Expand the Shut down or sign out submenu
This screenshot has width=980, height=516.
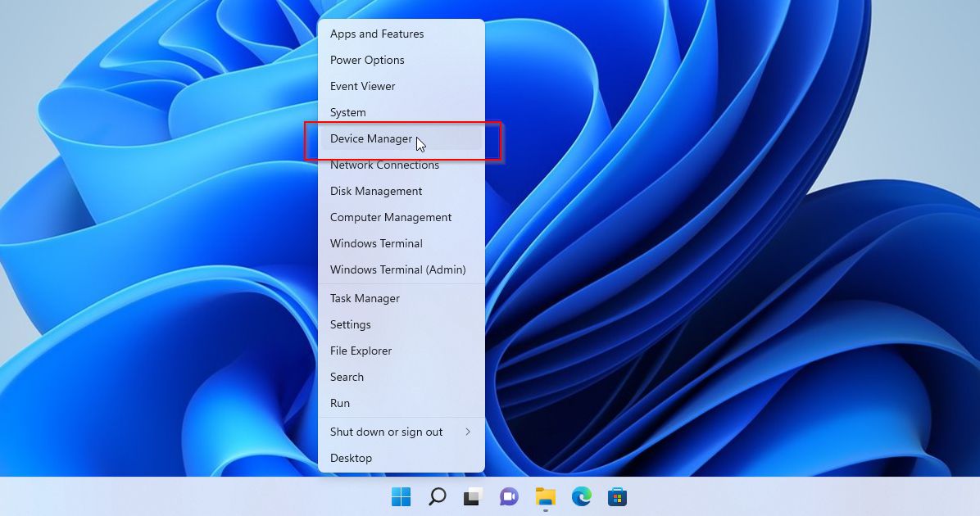pyautogui.click(x=386, y=432)
